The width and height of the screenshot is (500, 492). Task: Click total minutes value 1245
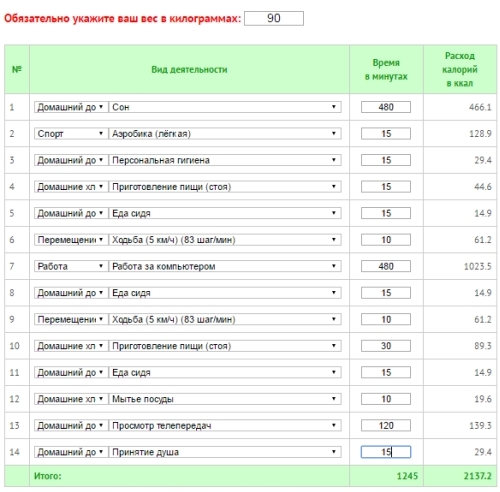click(407, 476)
